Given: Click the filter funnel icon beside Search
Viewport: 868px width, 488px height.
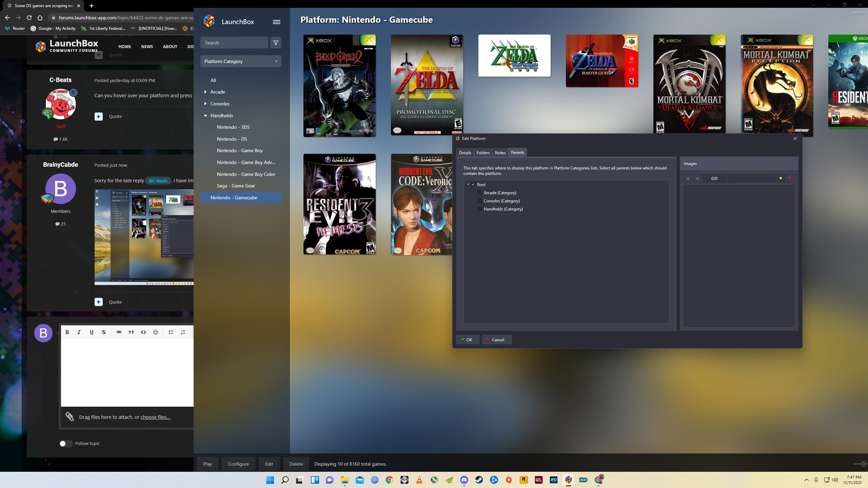Looking at the screenshot, I should tap(276, 43).
